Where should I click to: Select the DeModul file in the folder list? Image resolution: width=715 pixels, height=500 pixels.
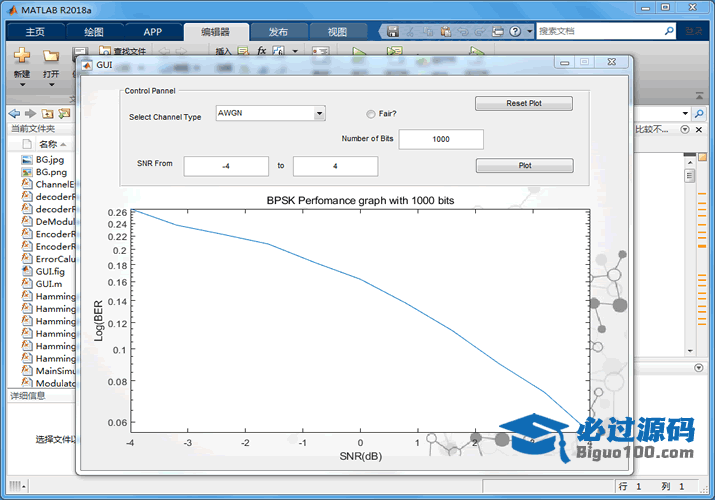point(48,222)
